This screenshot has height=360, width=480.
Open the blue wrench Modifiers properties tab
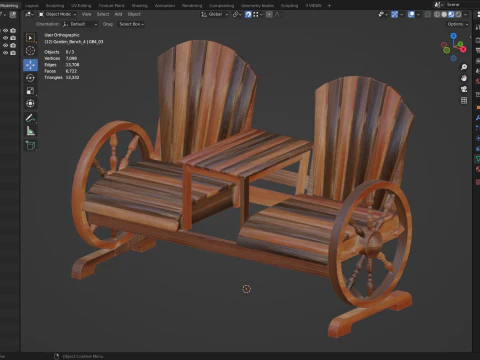point(478,117)
